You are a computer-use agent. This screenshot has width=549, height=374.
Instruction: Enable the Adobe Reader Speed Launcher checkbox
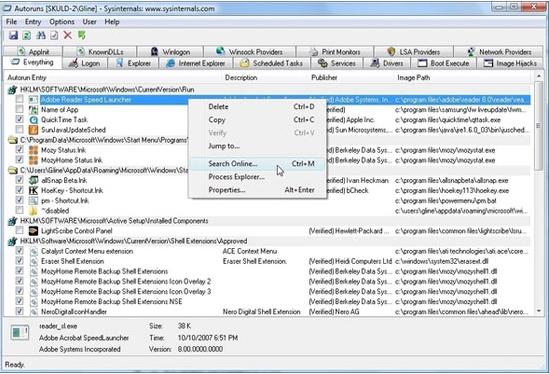20,99
